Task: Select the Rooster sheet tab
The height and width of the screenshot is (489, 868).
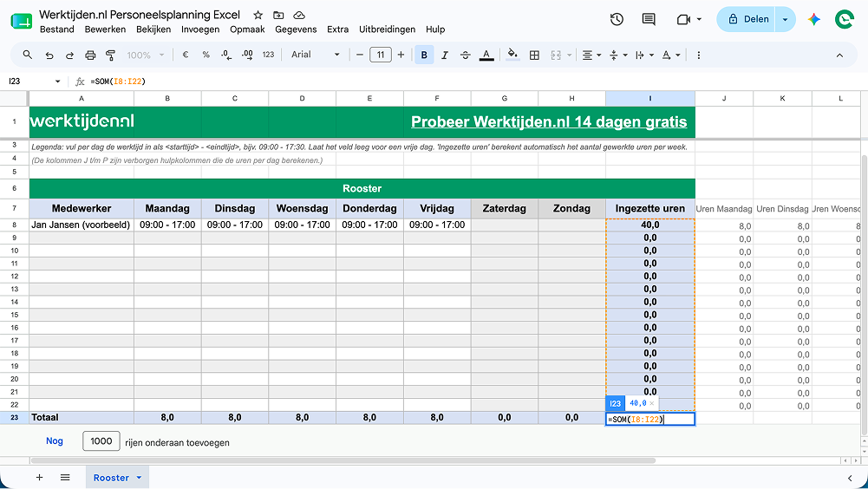Action: pyautogui.click(x=111, y=478)
